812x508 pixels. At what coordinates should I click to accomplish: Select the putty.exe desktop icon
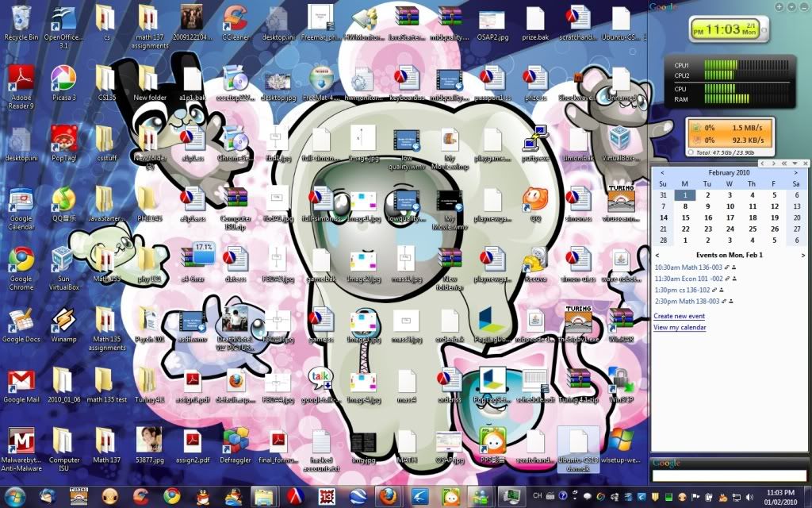pyautogui.click(x=535, y=144)
